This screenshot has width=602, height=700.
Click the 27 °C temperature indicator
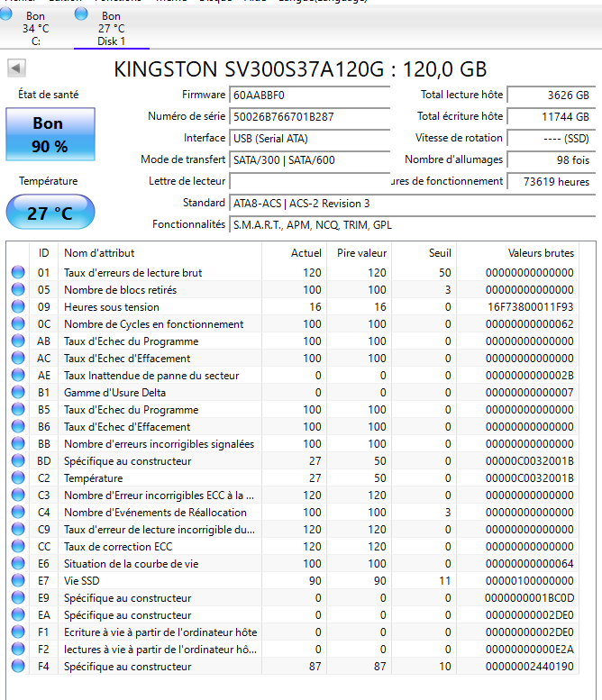click(x=50, y=213)
